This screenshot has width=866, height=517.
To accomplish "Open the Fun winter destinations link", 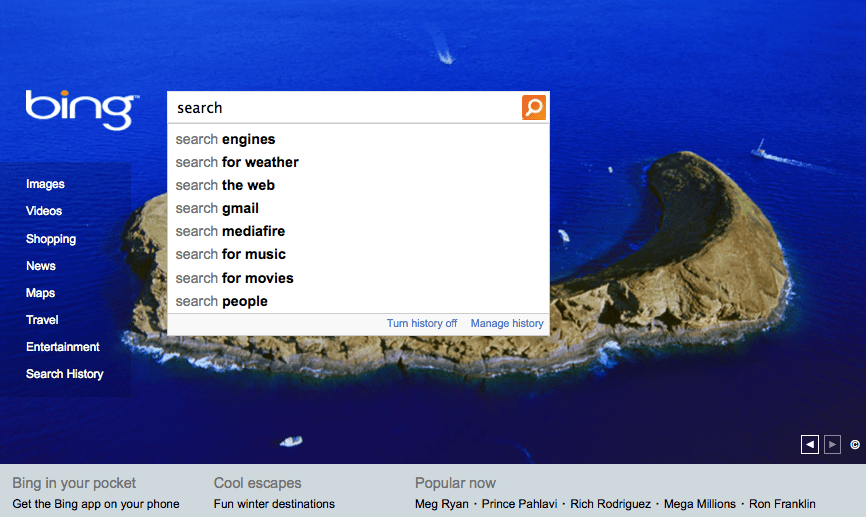I will [x=274, y=504].
